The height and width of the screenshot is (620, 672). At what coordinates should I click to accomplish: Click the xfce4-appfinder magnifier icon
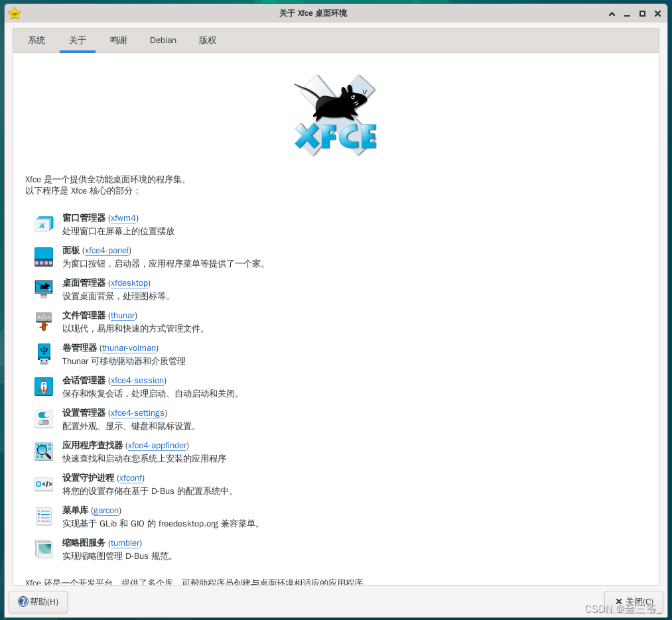[44, 452]
